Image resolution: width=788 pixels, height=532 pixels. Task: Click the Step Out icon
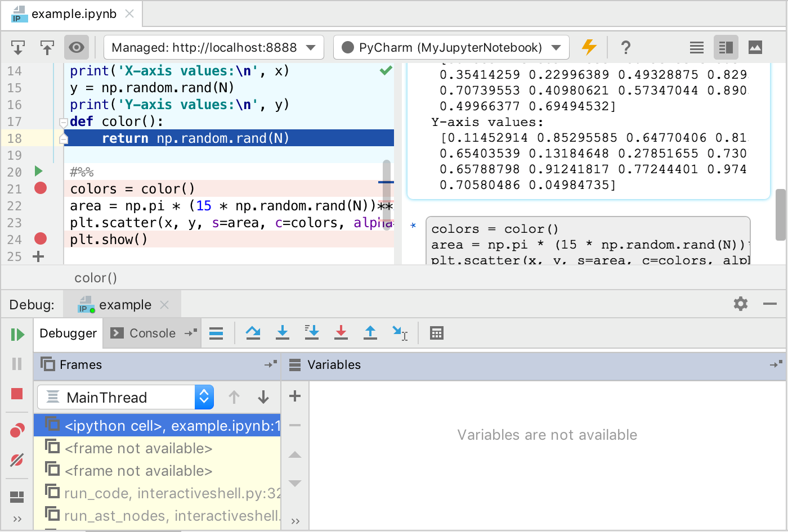pyautogui.click(x=370, y=333)
